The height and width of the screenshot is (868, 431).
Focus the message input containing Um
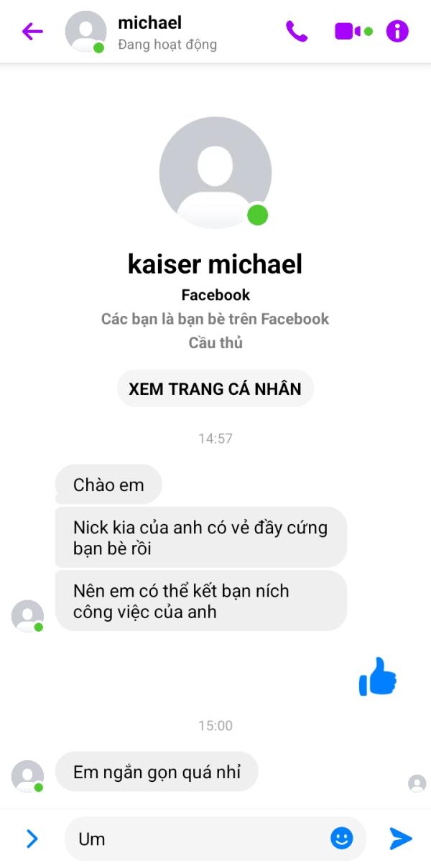197,838
